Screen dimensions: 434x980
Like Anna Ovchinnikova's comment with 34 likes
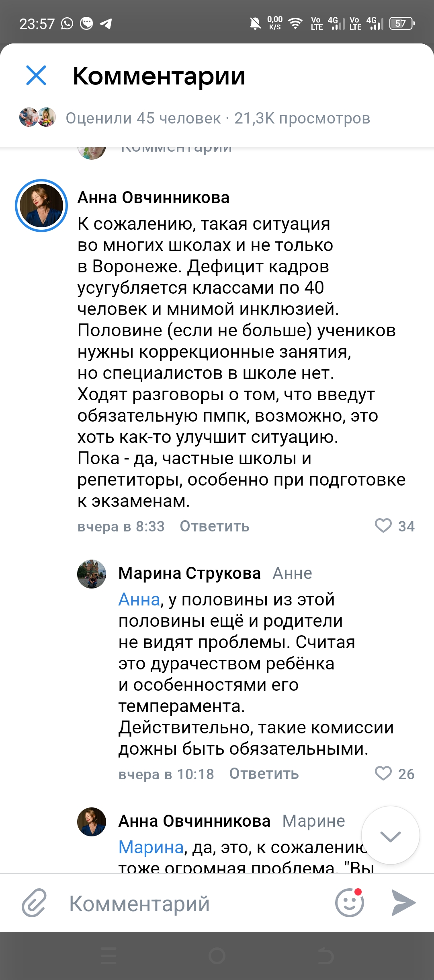point(383,526)
